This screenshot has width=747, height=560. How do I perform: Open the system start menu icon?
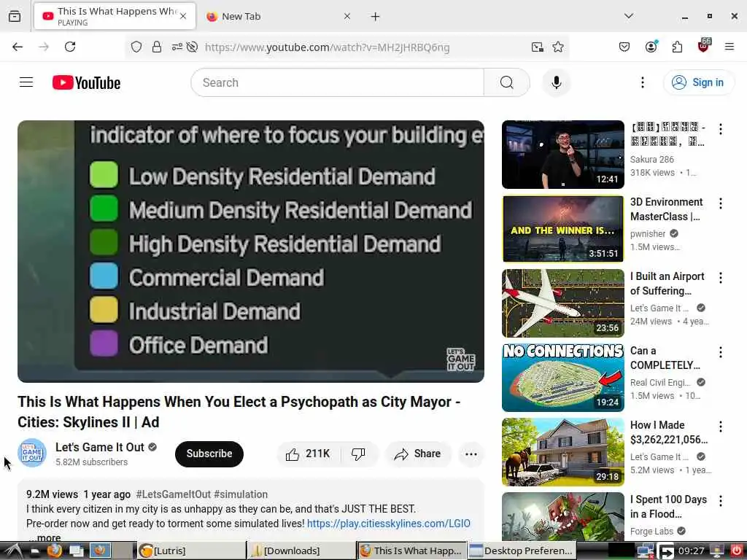(12, 551)
